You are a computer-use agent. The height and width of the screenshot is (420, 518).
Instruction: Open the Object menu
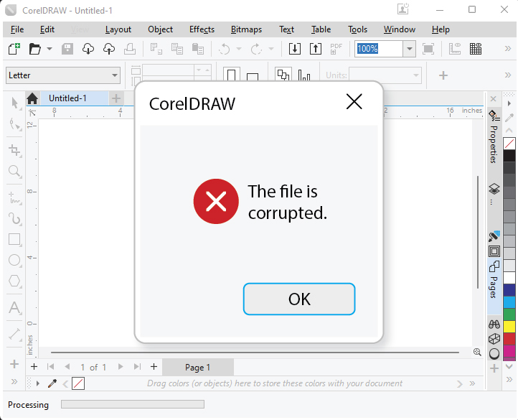(x=160, y=29)
